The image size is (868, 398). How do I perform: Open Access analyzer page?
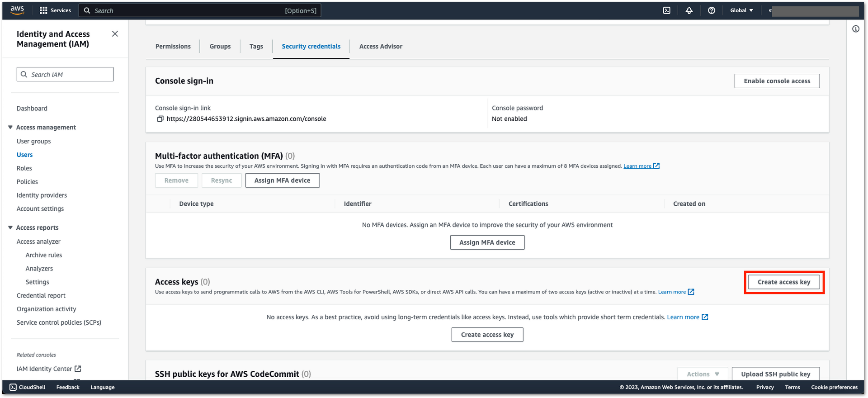point(38,242)
